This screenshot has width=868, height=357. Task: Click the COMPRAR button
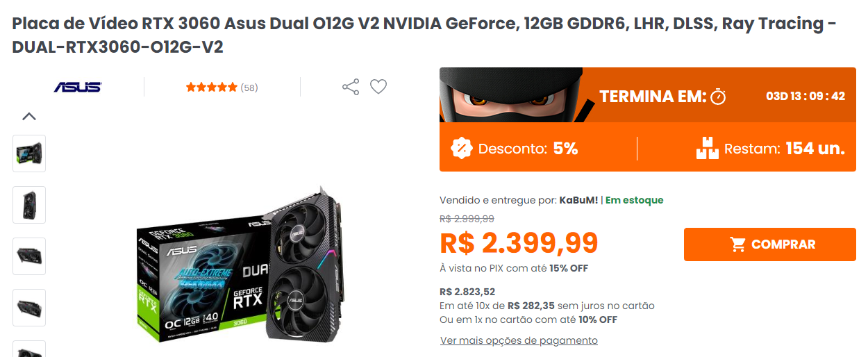pos(770,244)
